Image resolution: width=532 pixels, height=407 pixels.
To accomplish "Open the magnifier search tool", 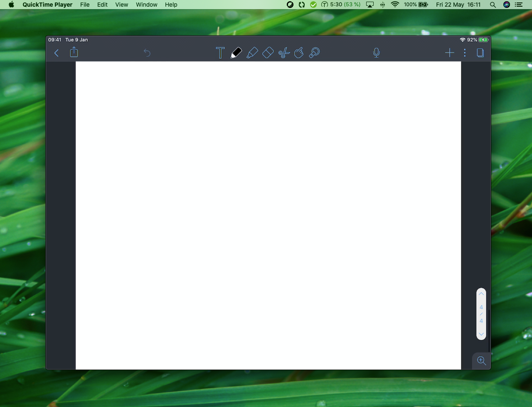I will (x=315, y=53).
